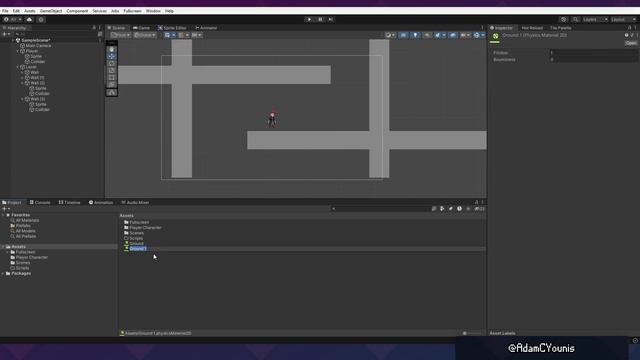640x360 pixels.
Task: Switch to the Console tab
Action: click(40, 202)
